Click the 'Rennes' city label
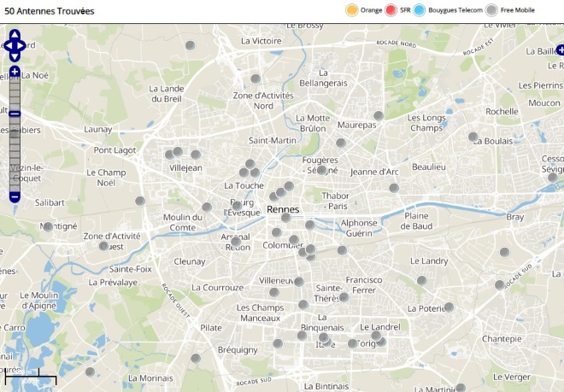This screenshot has height=392, width=564. tap(283, 209)
